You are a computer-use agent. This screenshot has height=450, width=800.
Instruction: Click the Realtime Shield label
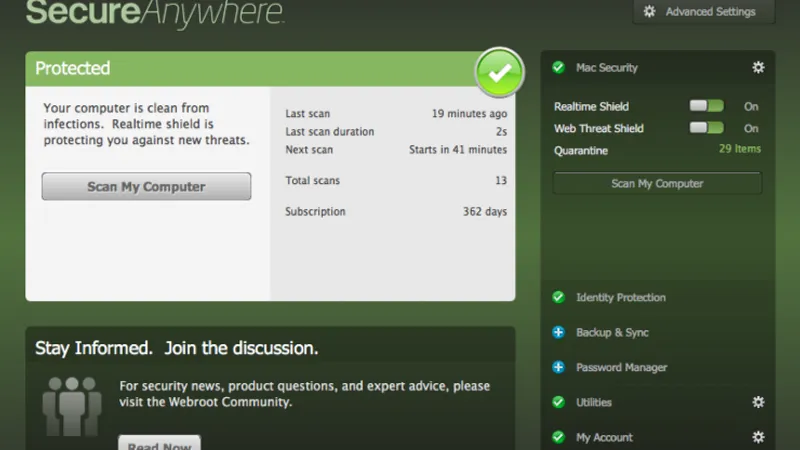[591, 107]
